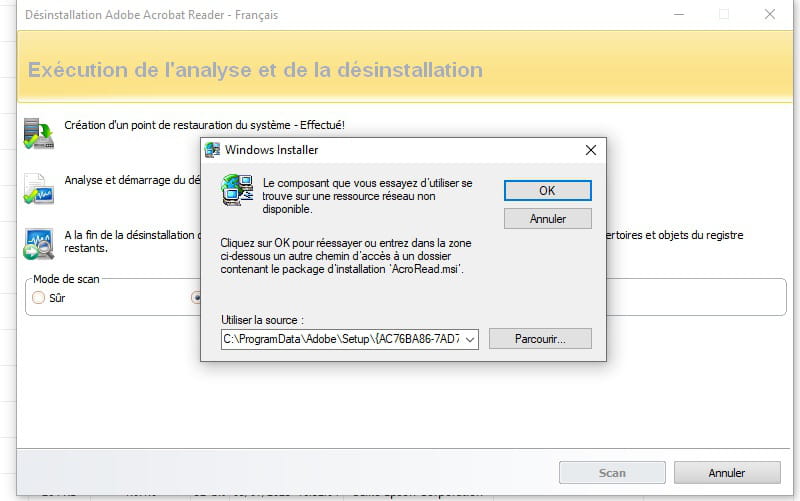
Task: Click the 'Désinstallation Adobe Acrobat Reader - Français' window title
Action: coord(152,15)
